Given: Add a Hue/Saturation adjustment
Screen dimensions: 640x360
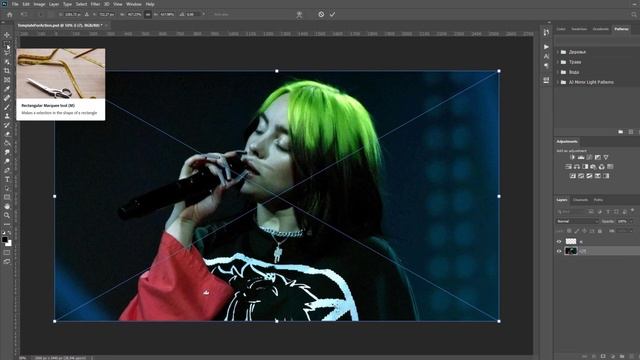Looking at the screenshot, I should coord(568,167).
